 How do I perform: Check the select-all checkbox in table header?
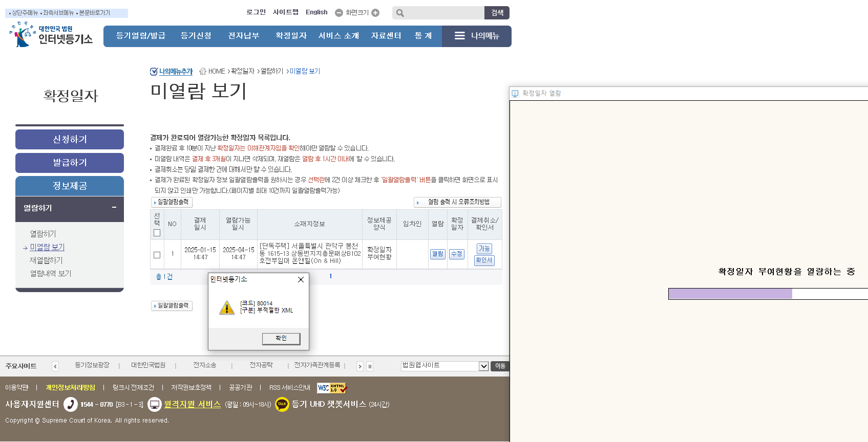tap(157, 233)
